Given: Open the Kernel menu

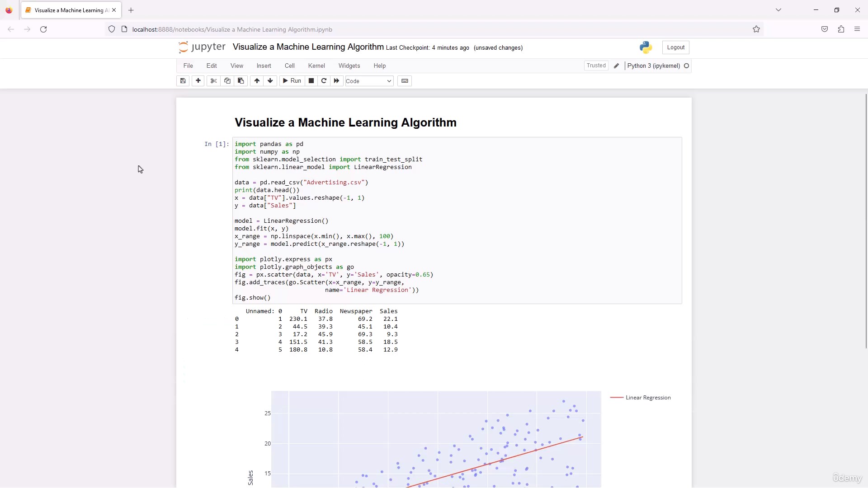Looking at the screenshot, I should click(x=316, y=66).
